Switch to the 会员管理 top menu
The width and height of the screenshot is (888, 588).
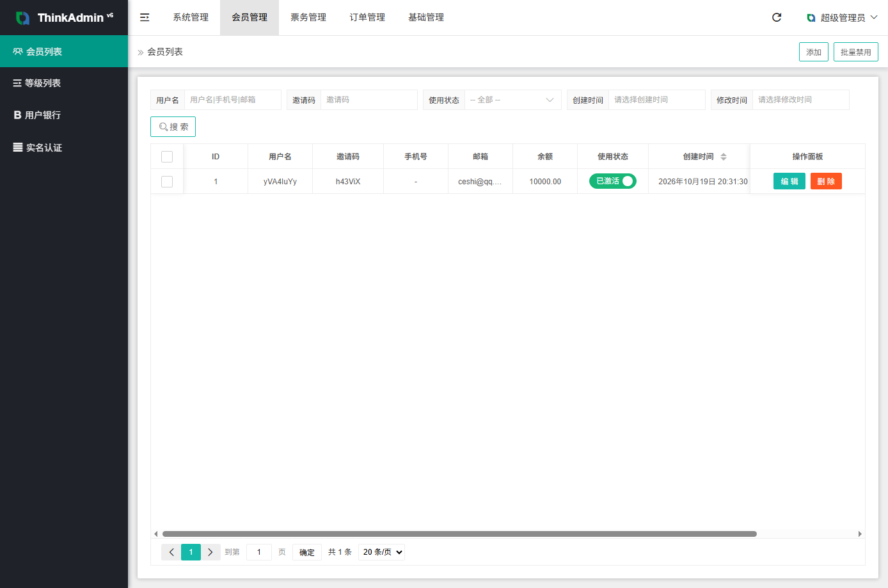pyautogui.click(x=250, y=17)
